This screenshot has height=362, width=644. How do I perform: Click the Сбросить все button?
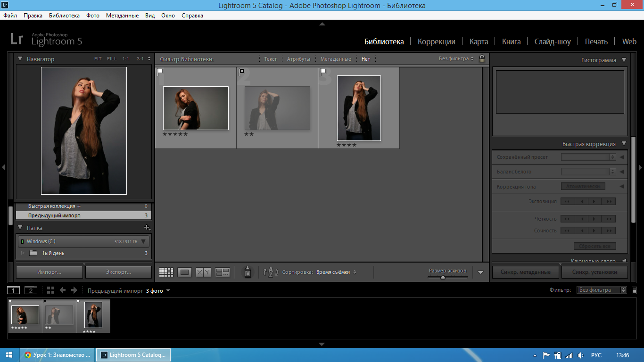click(594, 246)
